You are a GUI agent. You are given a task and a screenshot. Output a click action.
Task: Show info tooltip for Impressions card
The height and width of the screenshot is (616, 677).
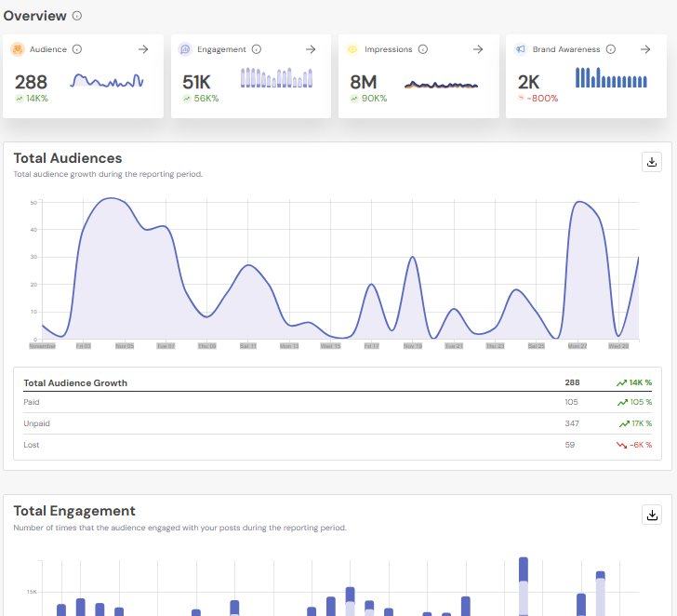tap(423, 49)
